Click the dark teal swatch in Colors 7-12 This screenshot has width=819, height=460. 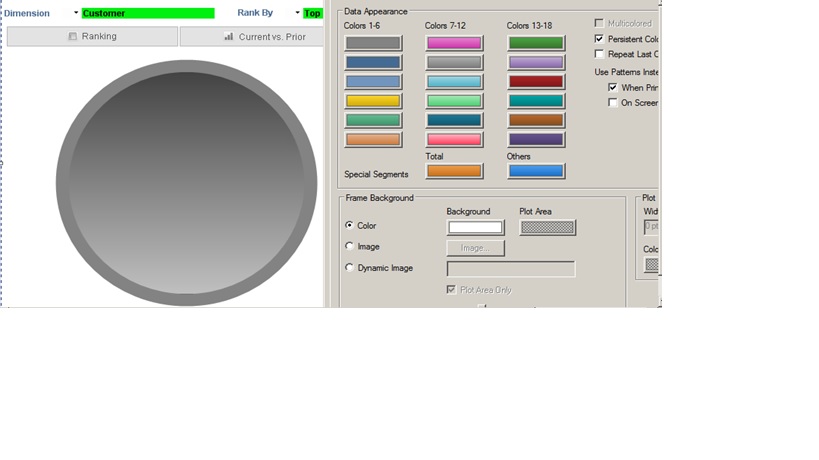click(454, 120)
